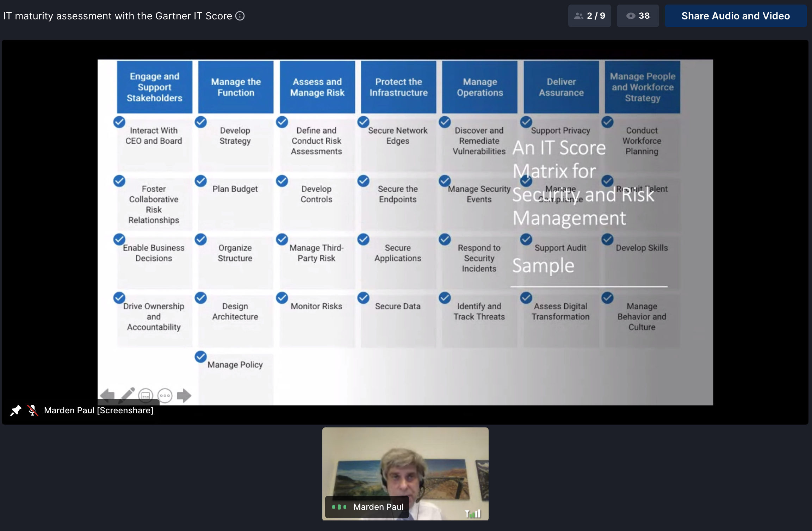Click the next slide arrow

coord(184,395)
